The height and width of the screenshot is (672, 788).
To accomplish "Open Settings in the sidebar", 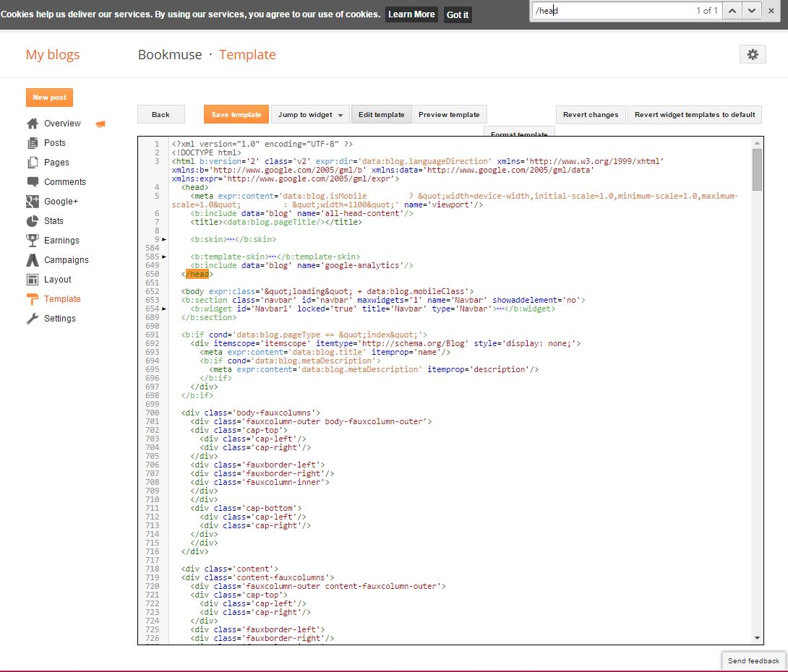I will pos(60,319).
